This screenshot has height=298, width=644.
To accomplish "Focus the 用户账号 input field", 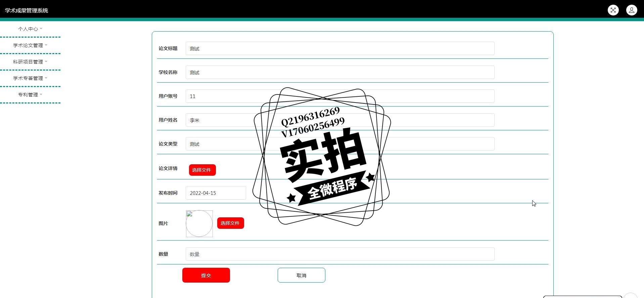I will [340, 96].
